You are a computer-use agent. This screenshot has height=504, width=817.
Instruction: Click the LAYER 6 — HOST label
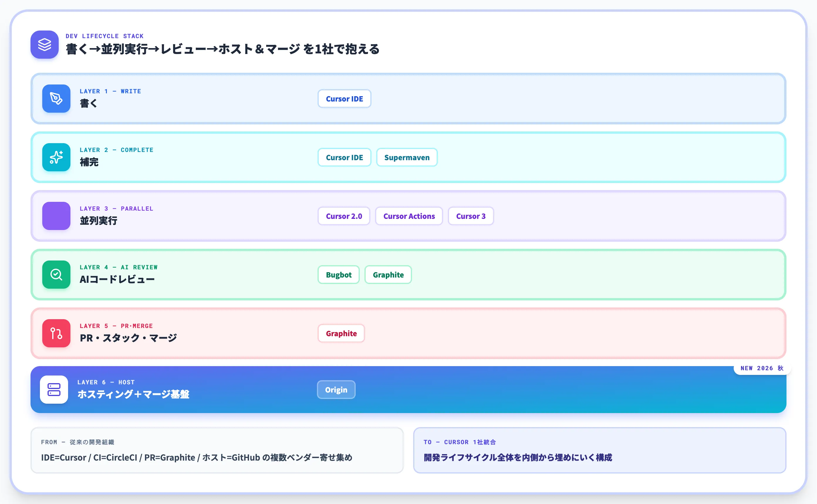click(x=106, y=382)
